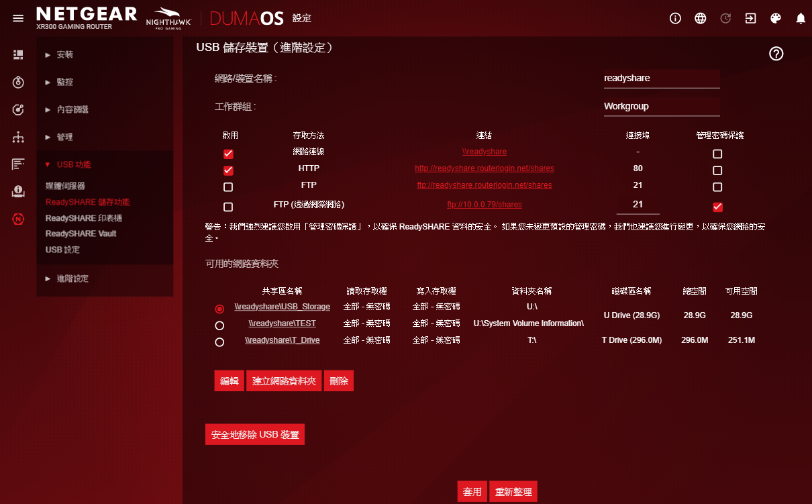Screen dimensions: 812x504
Task: Open the ReadySHARE 儲存功能 menu item
Action: pos(88,202)
